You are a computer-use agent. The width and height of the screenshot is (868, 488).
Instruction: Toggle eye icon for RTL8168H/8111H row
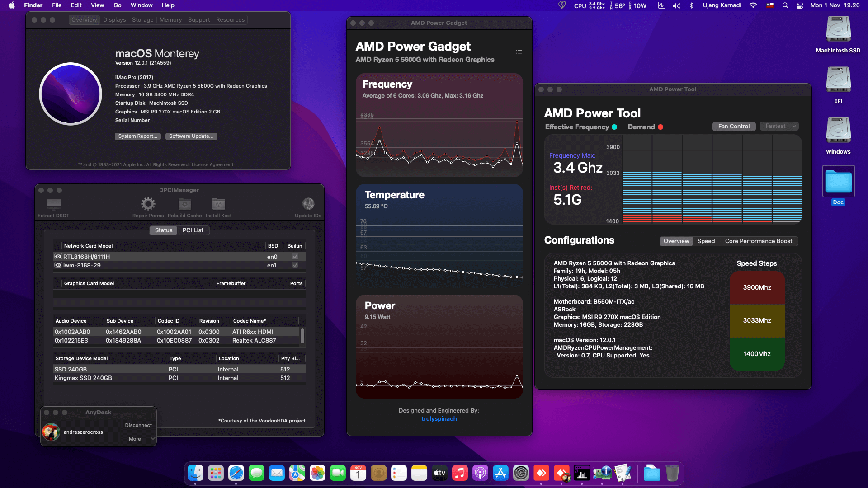coord(58,257)
